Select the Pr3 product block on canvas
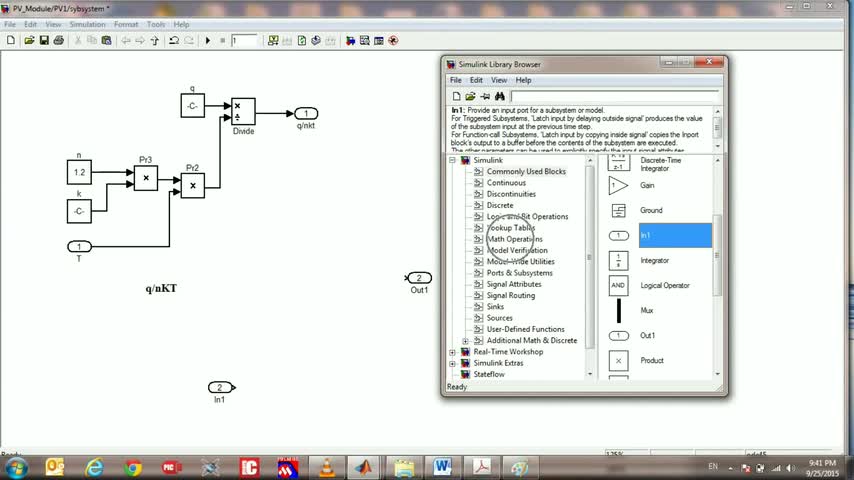The height and width of the screenshot is (480, 854). 146,178
